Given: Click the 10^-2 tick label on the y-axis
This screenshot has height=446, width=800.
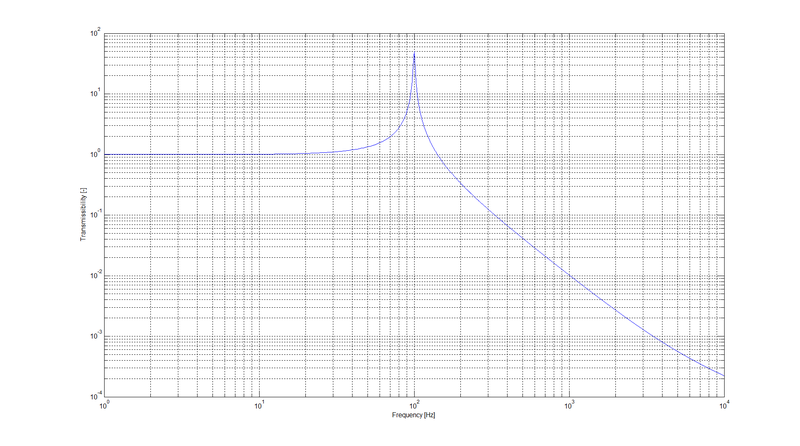Looking at the screenshot, I should [94, 276].
